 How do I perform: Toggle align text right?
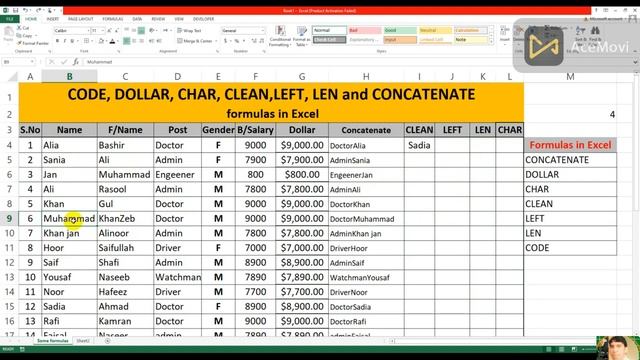(x=141, y=41)
